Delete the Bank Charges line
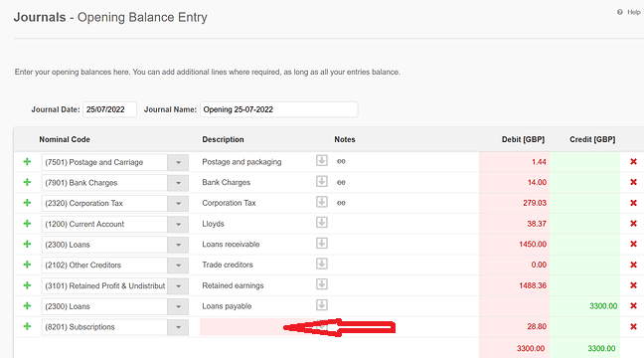The image size is (644, 358). click(633, 182)
